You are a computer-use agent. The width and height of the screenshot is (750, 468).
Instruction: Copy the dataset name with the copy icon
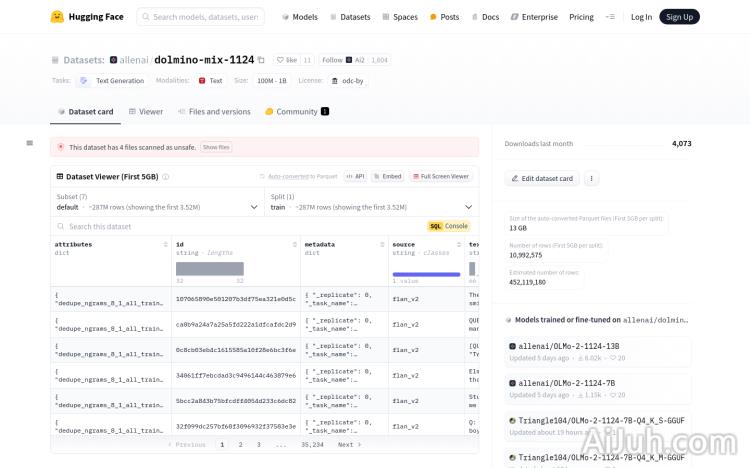tap(262, 60)
